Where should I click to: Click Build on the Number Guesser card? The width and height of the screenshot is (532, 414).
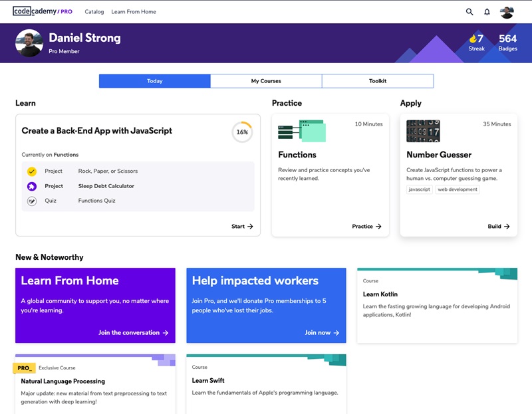499,226
